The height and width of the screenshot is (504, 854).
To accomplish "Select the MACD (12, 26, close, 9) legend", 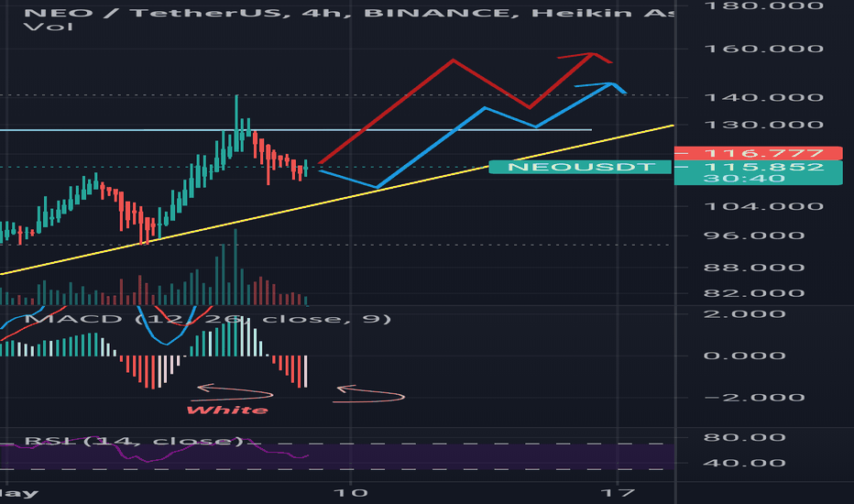I will pyautogui.click(x=208, y=319).
